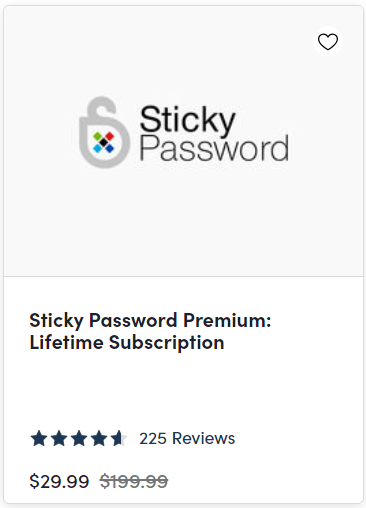Click the crossed-out $199.99 original price
Viewport: 366px width, 508px height.
[x=134, y=481]
